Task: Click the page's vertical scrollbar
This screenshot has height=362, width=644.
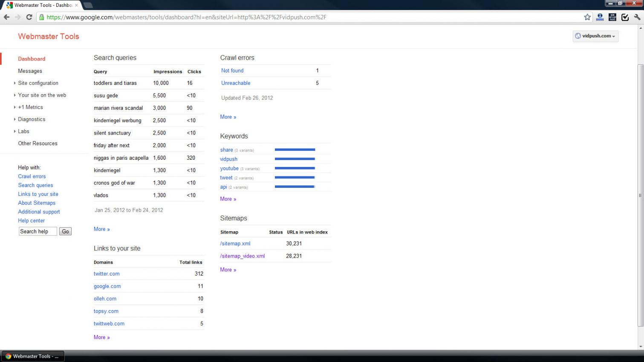Action: tap(640, 195)
